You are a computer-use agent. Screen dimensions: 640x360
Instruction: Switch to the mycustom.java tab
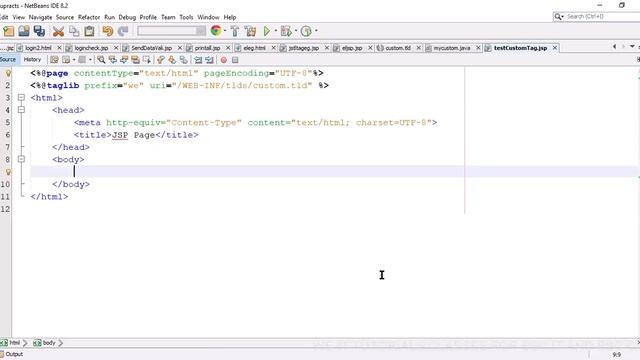[x=451, y=48]
